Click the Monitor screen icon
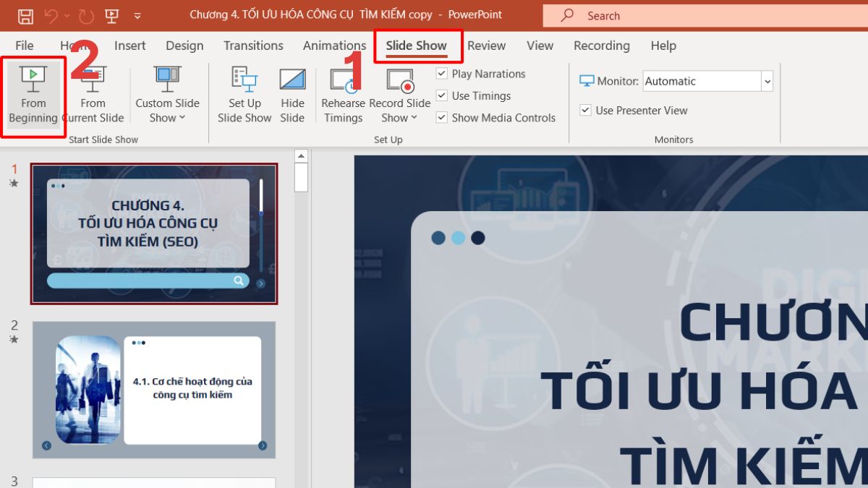This screenshot has width=868, height=488. pos(587,81)
